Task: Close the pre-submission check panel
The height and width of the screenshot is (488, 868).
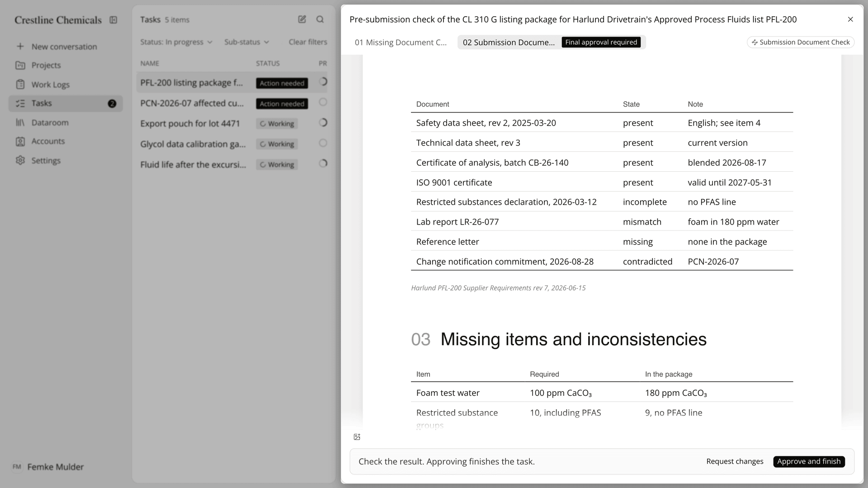Action: [850, 19]
